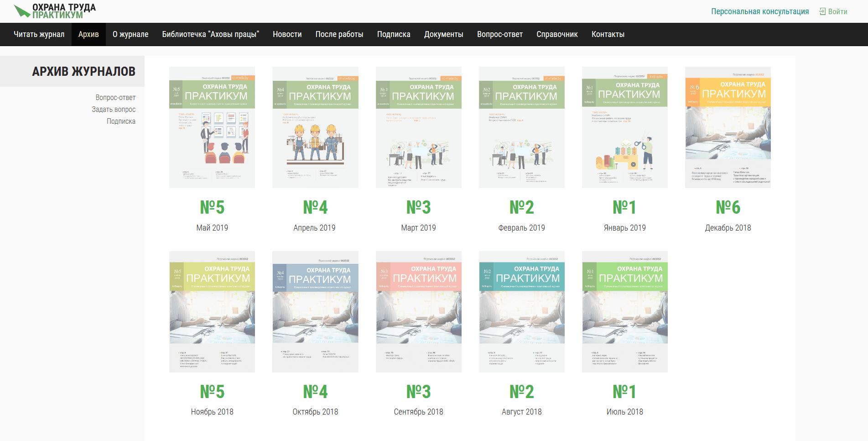Click the Июль 2018 caption
Screen dimensions: 868x441
pyautogui.click(x=624, y=412)
